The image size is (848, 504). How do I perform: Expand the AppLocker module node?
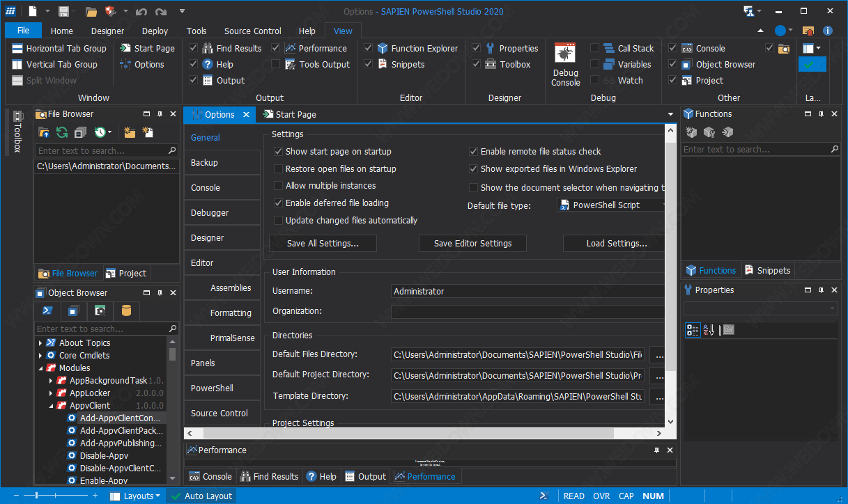51,393
